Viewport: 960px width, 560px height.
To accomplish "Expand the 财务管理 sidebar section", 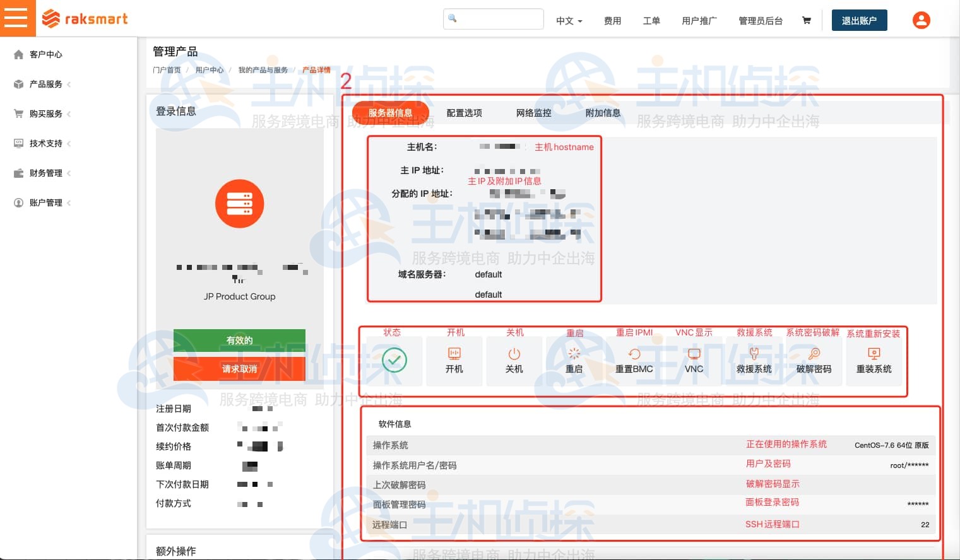I will point(44,173).
